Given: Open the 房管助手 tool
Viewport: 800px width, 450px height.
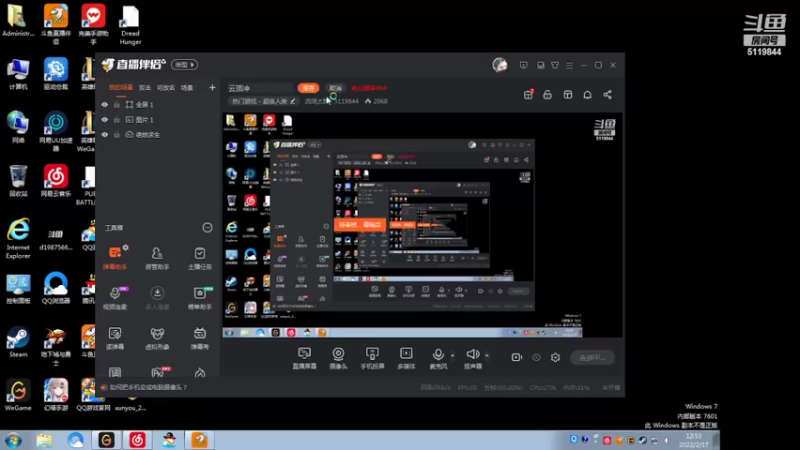Looking at the screenshot, I should pyautogui.click(x=157, y=257).
